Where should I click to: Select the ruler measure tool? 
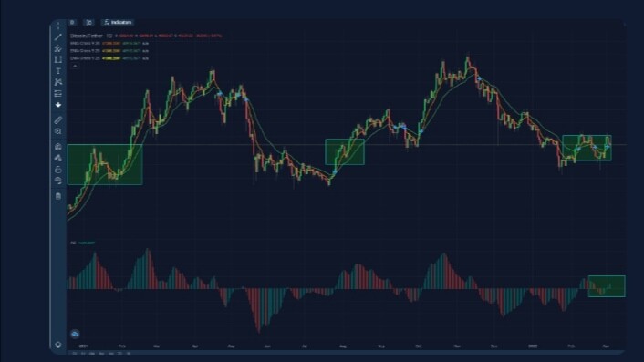(x=58, y=120)
